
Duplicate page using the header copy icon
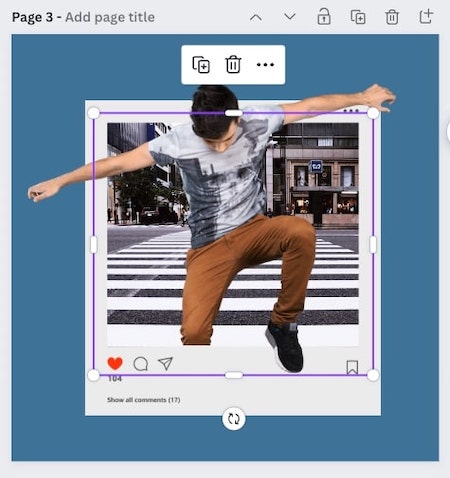(358, 17)
